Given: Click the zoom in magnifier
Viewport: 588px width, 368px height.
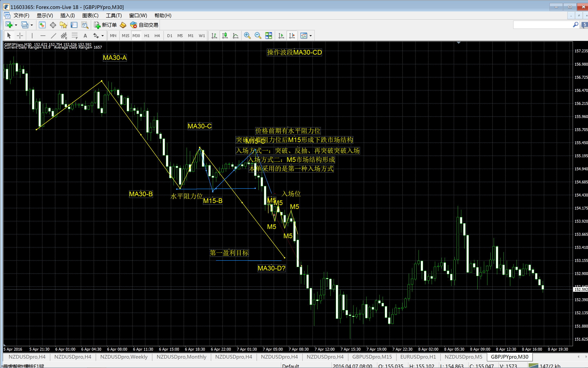Looking at the screenshot, I should (x=247, y=36).
